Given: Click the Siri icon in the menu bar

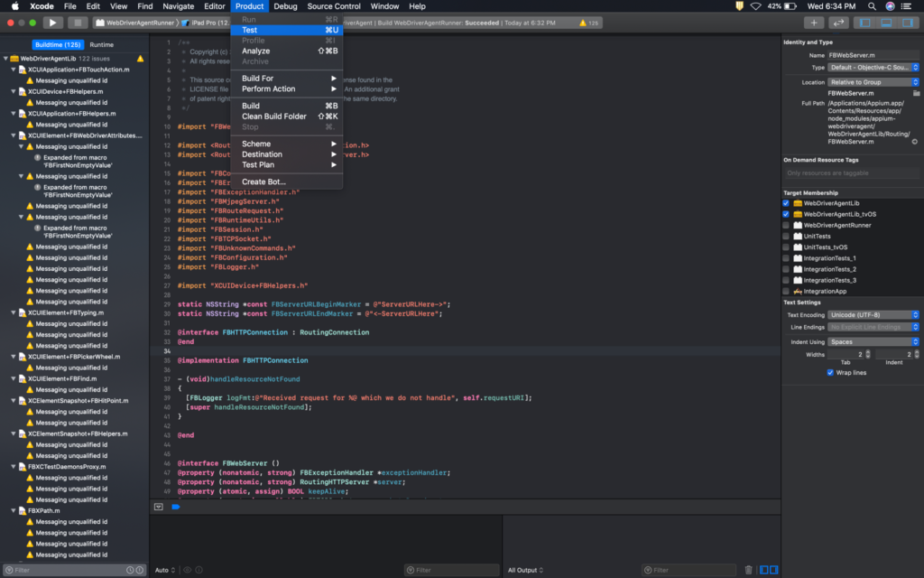Looking at the screenshot, I should pos(890,6).
